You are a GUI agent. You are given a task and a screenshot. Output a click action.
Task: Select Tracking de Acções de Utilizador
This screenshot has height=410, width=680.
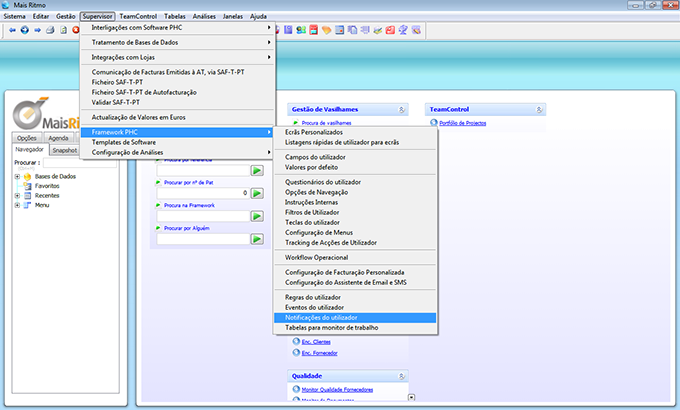355,243
